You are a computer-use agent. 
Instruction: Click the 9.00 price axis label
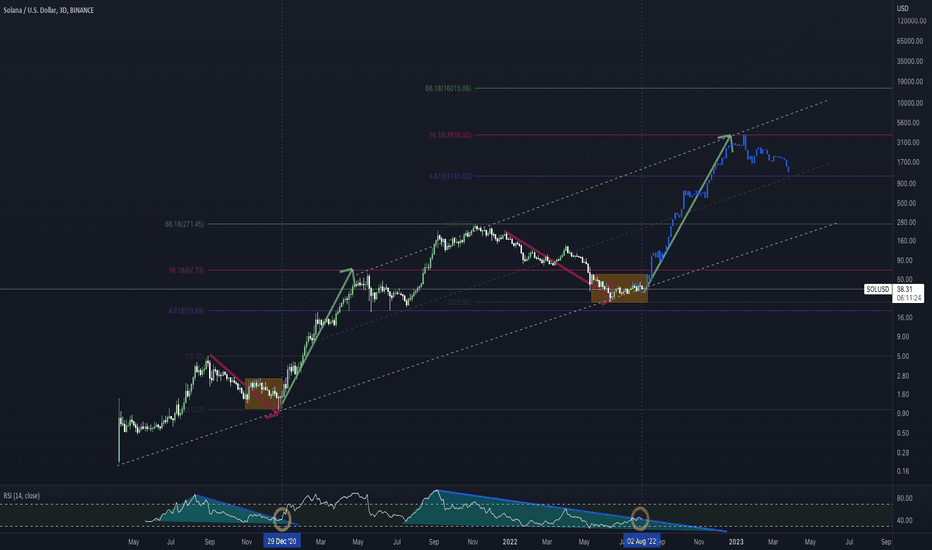(902, 337)
